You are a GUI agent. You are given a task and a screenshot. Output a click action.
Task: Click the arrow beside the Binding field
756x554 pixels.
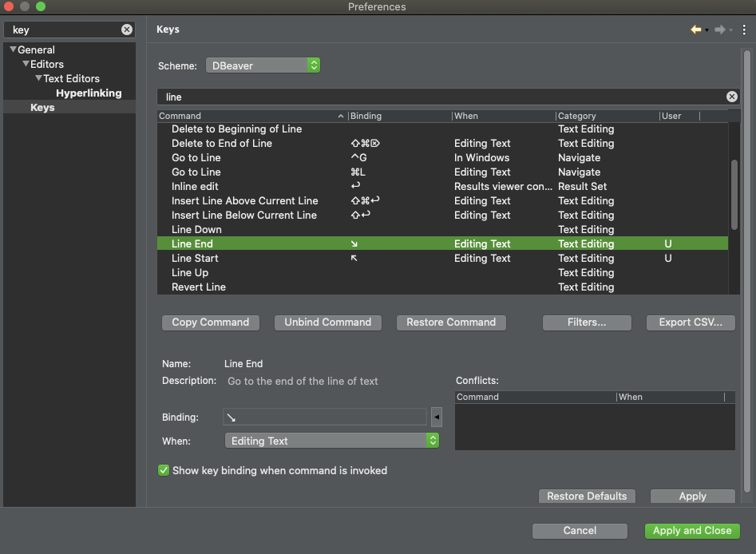[x=435, y=417]
